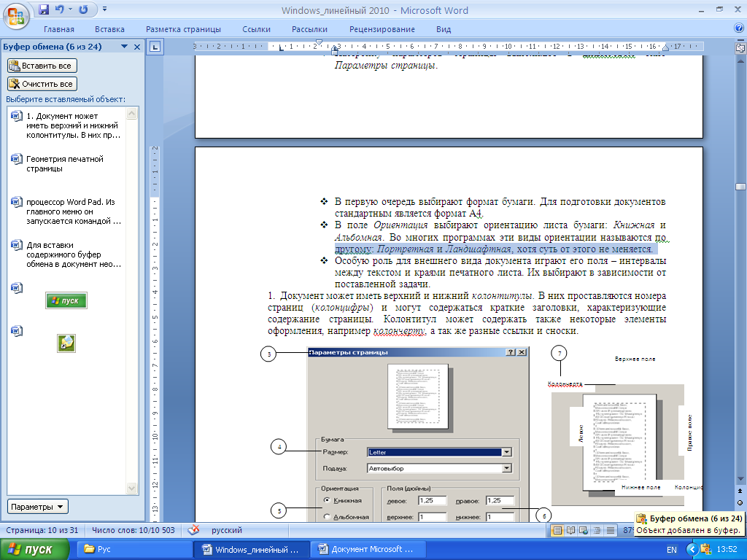Click the Word icon beside 'Геометрия печатной страницы'
This screenshot has width=747, height=560.
pyautogui.click(x=17, y=158)
